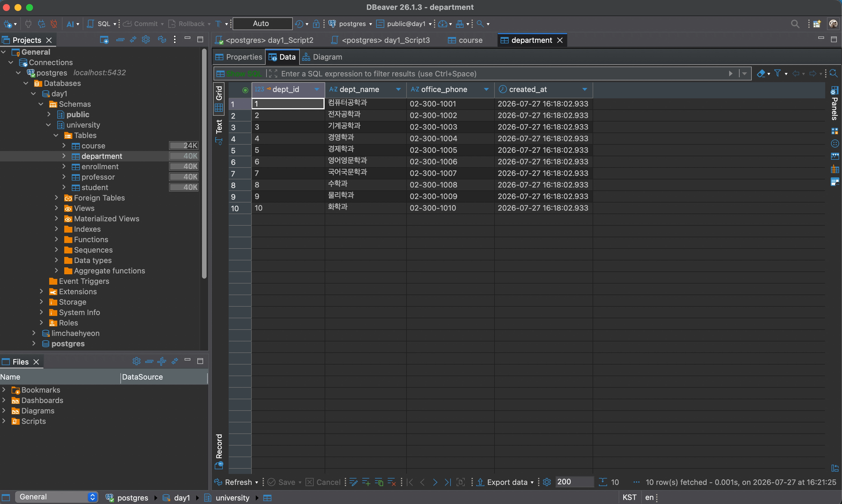
Task: Click the SQL filter expression input field
Action: pos(503,74)
